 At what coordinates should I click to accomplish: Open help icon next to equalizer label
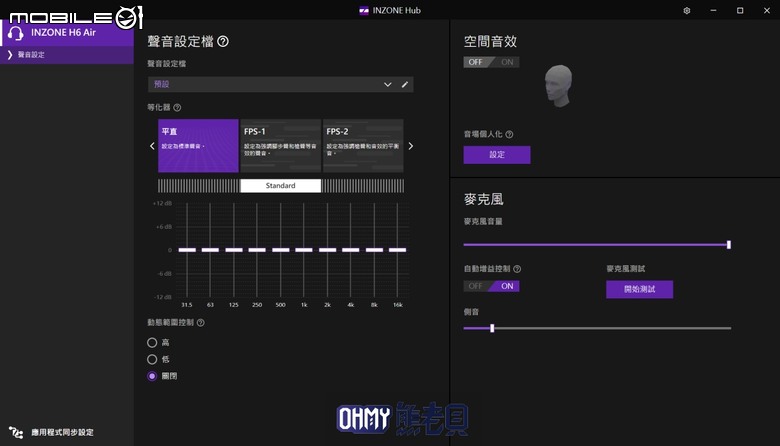pyautogui.click(x=177, y=107)
